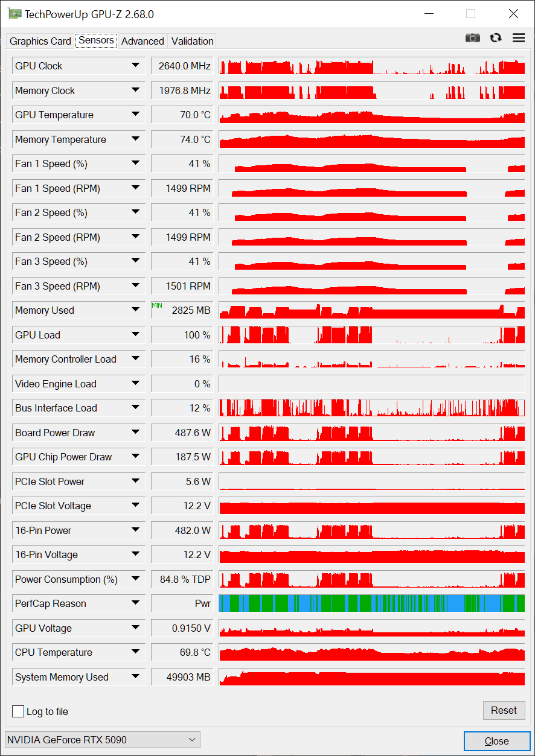Screen dimensions: 535x756
Task: Click the 2640.0 MHz GPU Clock value
Action: click(x=182, y=66)
